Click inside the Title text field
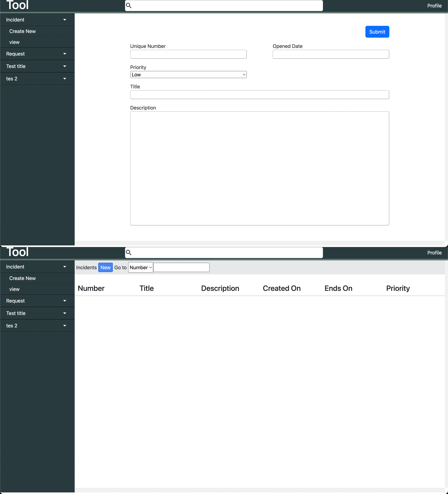This screenshot has width=448, height=494. [x=259, y=95]
